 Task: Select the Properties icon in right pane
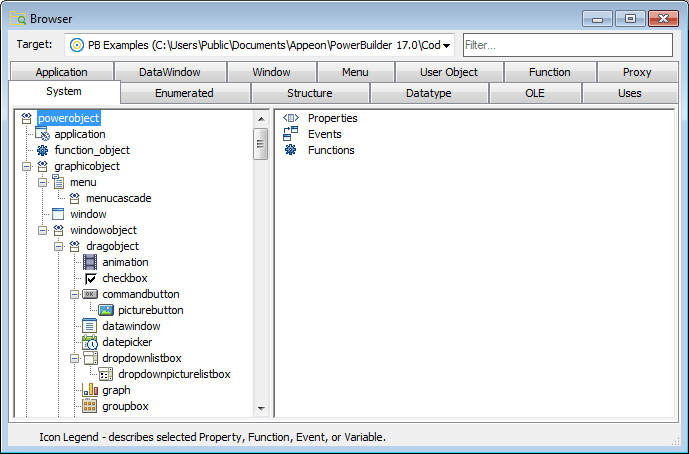point(291,118)
